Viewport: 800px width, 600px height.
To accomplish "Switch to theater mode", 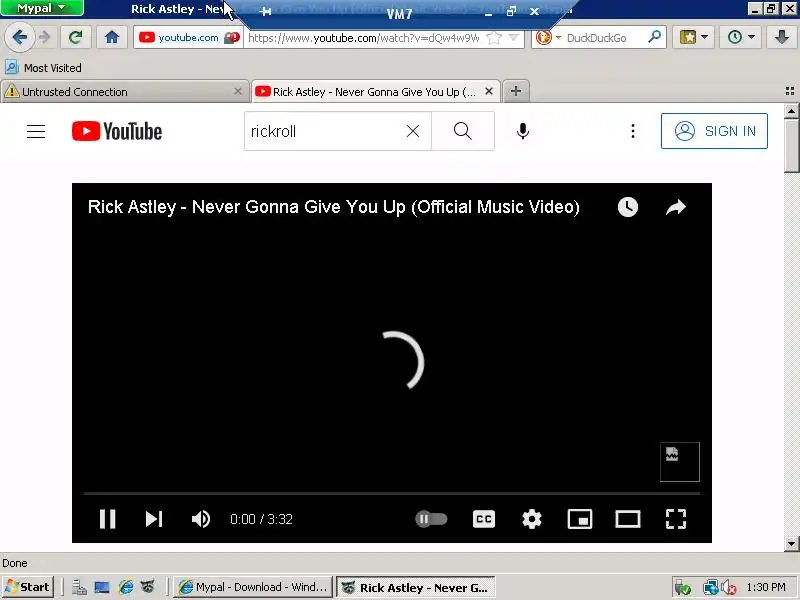I will pos(628,519).
